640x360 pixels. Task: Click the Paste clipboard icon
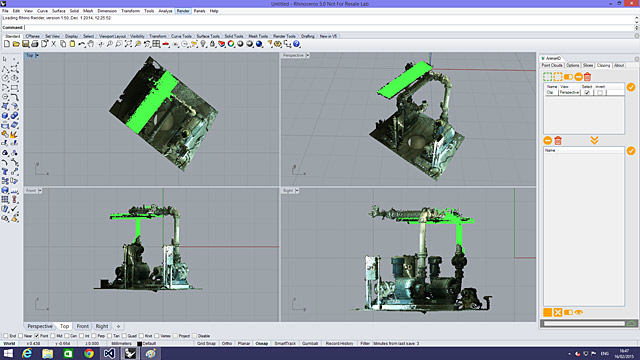[x=72, y=44]
